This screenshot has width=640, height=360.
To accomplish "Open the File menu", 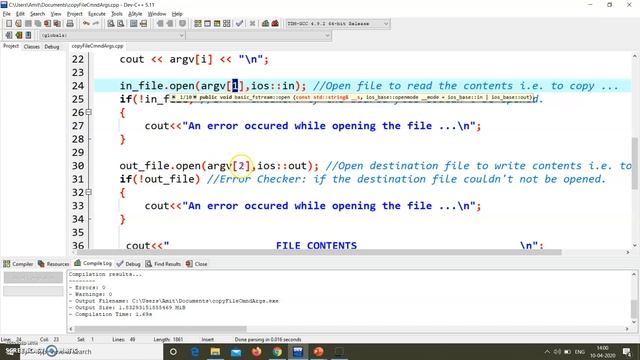I will [x=7, y=14].
